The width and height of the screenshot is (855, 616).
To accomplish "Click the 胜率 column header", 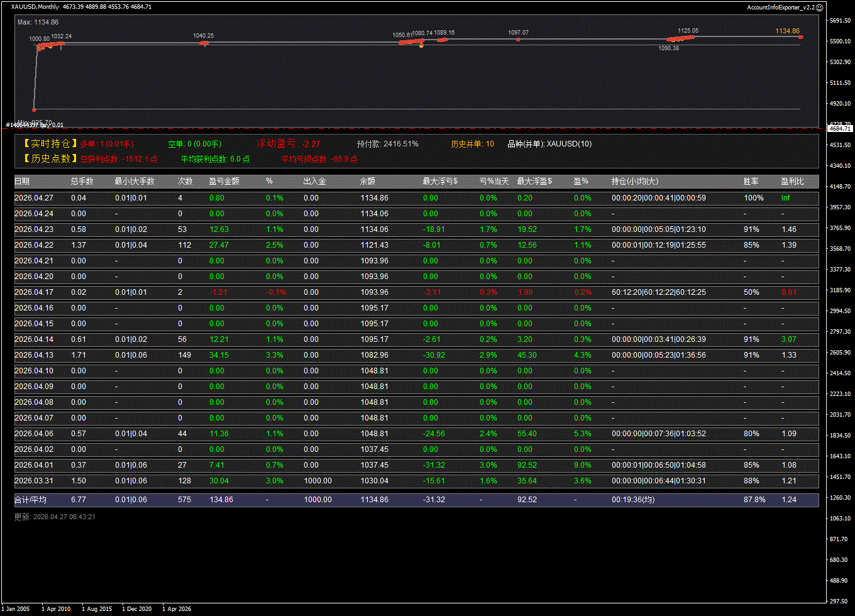I will pos(751,182).
